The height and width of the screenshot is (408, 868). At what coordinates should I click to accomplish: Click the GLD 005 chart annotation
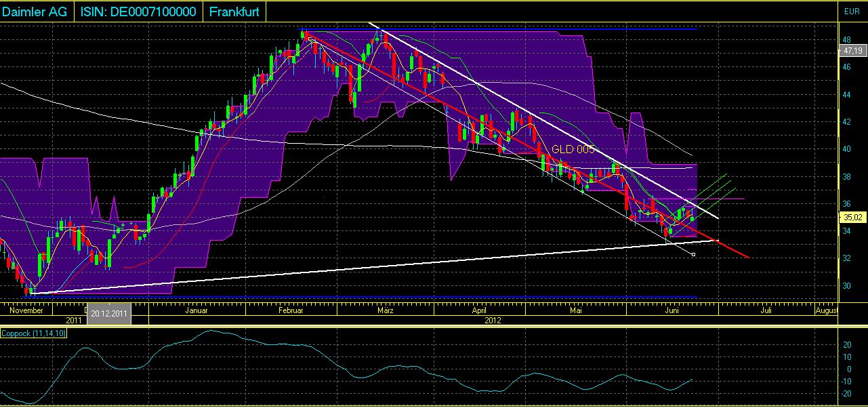click(x=573, y=149)
